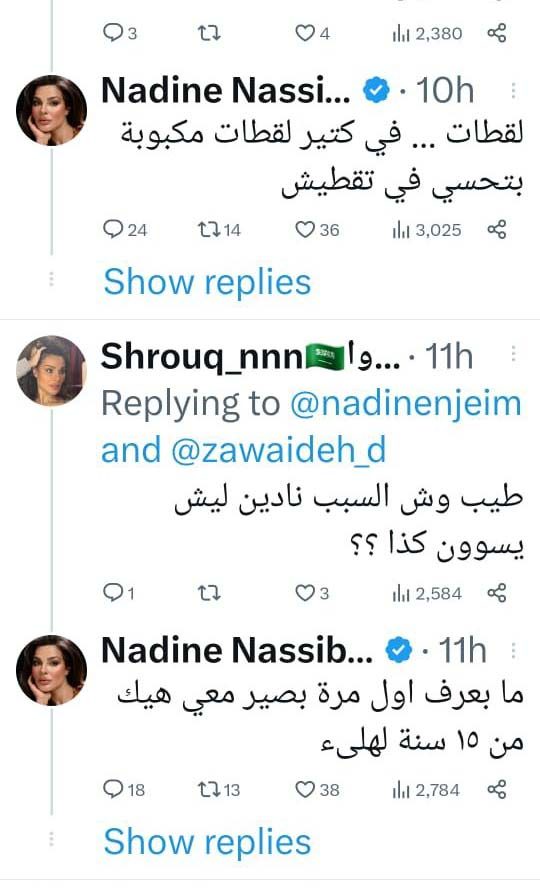The image size is (540, 888).
Task: Open more options on Nadine's 11h tweet
Action: click(x=513, y=650)
